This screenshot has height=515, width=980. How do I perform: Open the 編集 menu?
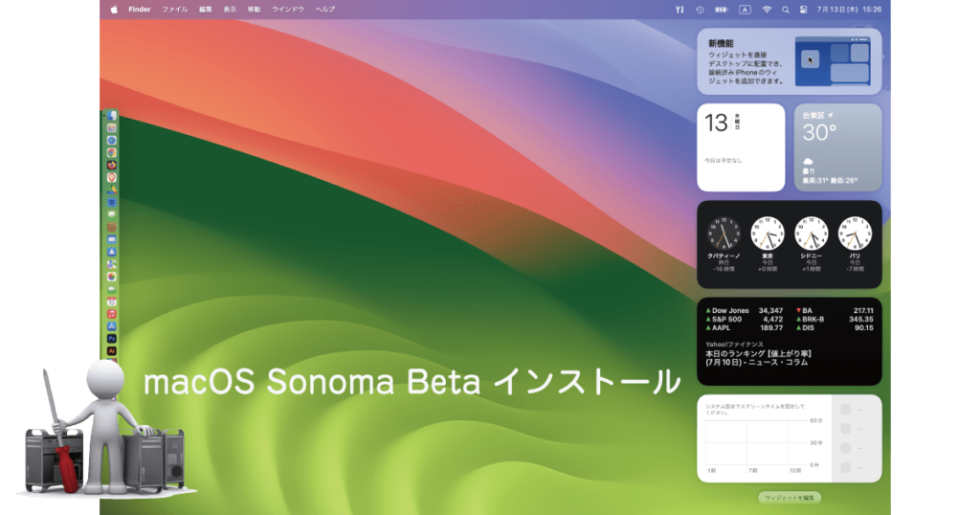206,10
